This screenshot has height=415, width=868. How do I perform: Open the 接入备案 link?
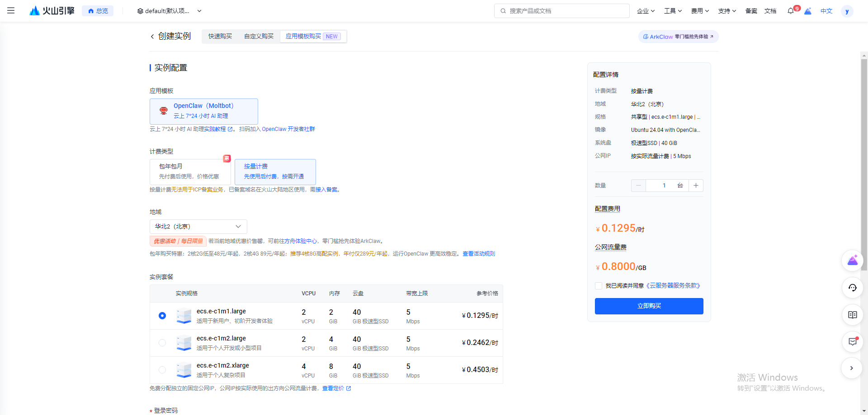click(x=326, y=190)
